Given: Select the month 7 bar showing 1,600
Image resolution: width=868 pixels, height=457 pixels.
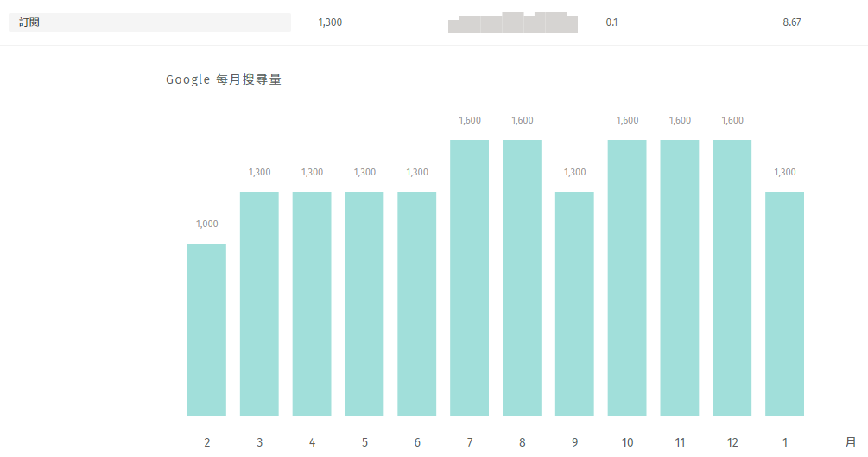Looking at the screenshot, I should (x=470, y=278).
